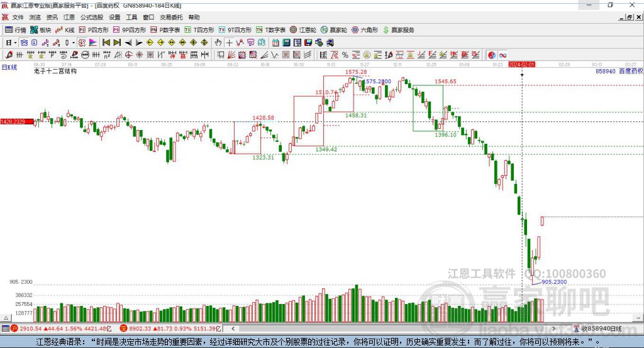Select the percent sign retracement tool
The image size is (644, 348).
pyautogui.click(x=345, y=55)
